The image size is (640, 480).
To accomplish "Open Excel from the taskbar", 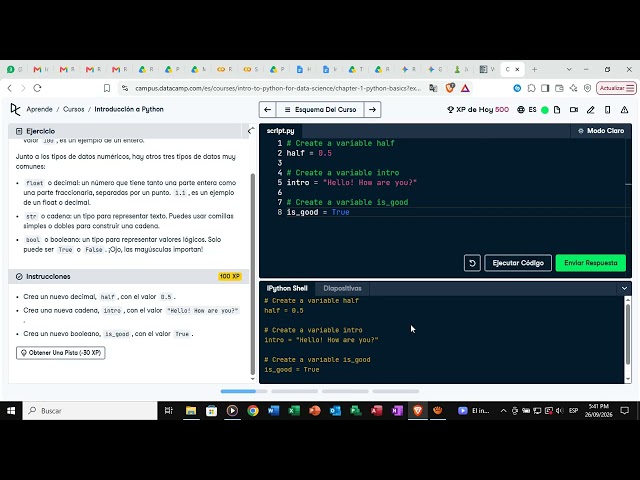I will [294, 411].
